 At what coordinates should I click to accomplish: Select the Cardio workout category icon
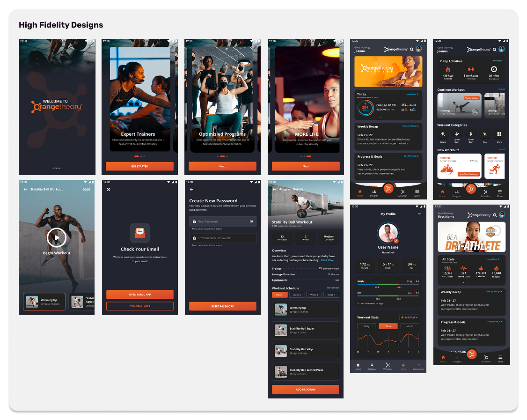click(443, 133)
